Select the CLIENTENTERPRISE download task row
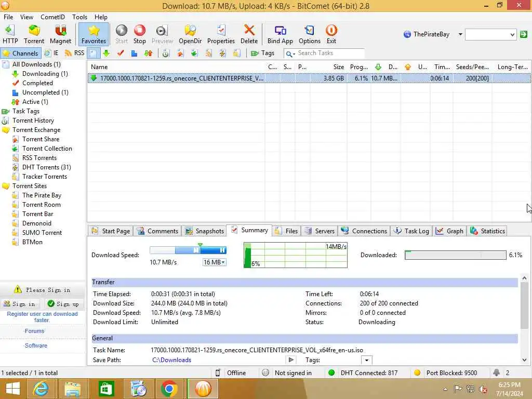532x399 pixels. point(309,78)
